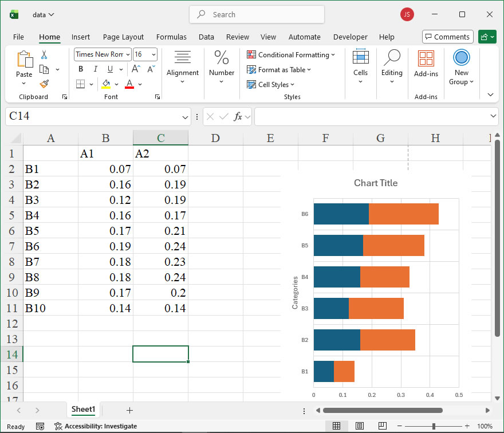Screen dimensions: 504x433
Task: Switch to Page Break Preview view
Action: click(381, 426)
